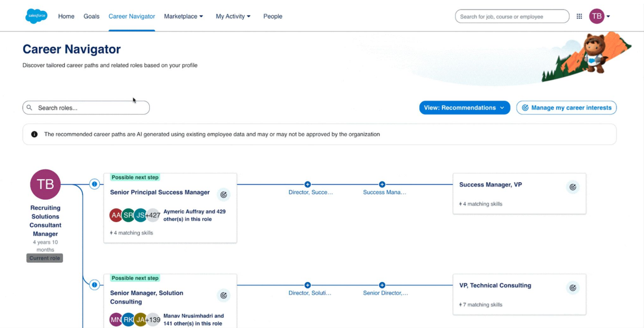Click the magnifier icon in Search roles
The width and height of the screenshot is (644, 328).
coord(30,107)
